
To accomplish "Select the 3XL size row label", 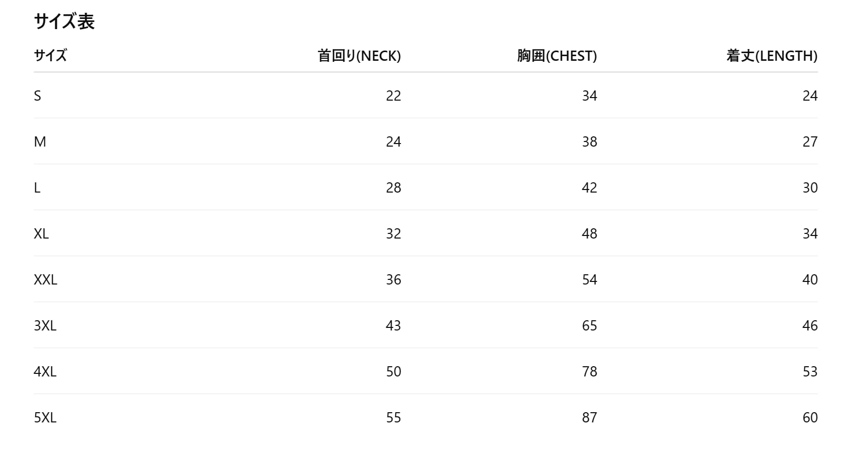I will pyautogui.click(x=45, y=325).
